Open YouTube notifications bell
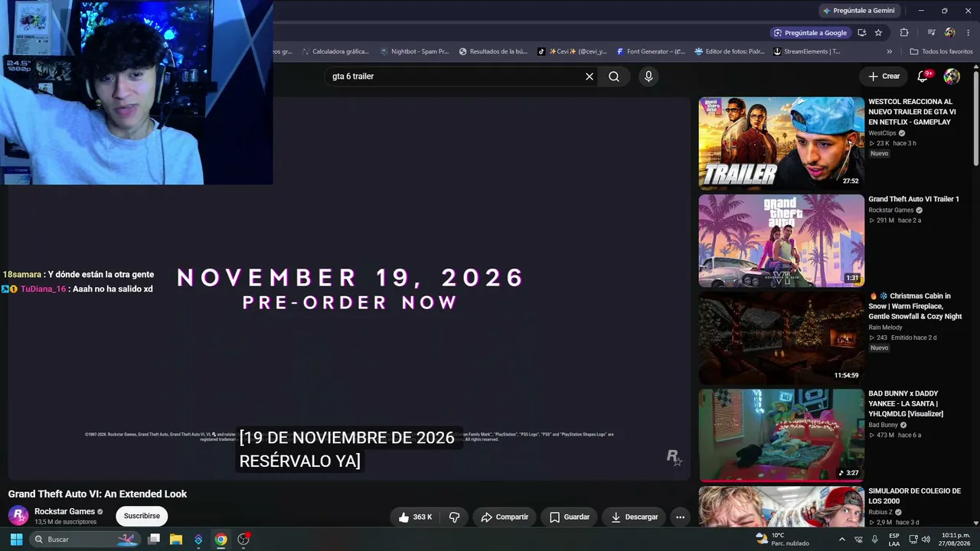The height and width of the screenshot is (551, 980). tap(923, 77)
